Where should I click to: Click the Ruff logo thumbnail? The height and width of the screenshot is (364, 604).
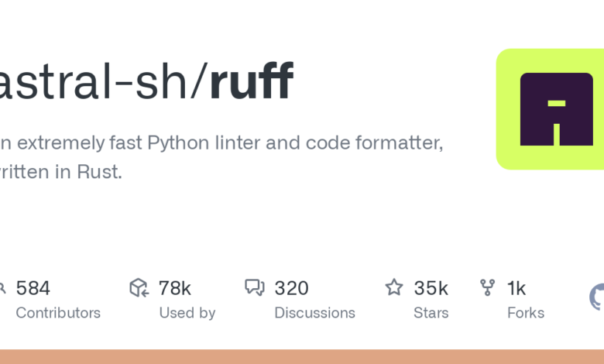[x=551, y=109]
